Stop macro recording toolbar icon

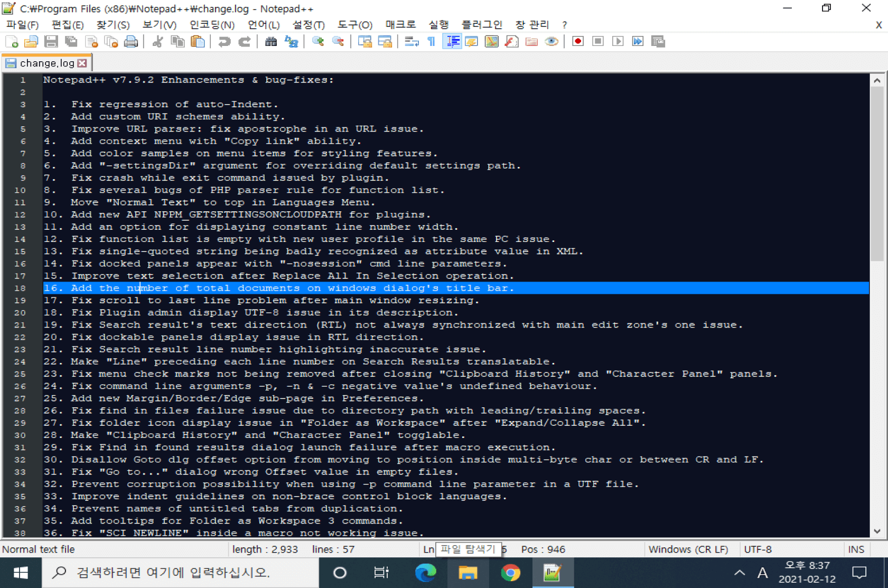598,42
